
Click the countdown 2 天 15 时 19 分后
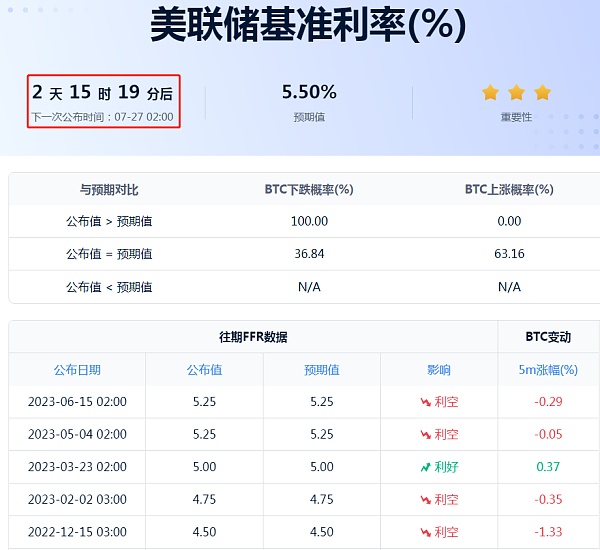[103, 93]
